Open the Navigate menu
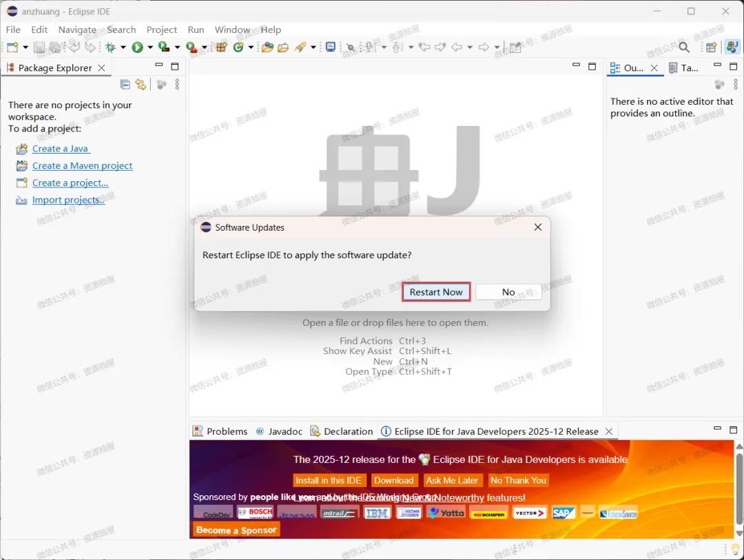 pyautogui.click(x=77, y=30)
